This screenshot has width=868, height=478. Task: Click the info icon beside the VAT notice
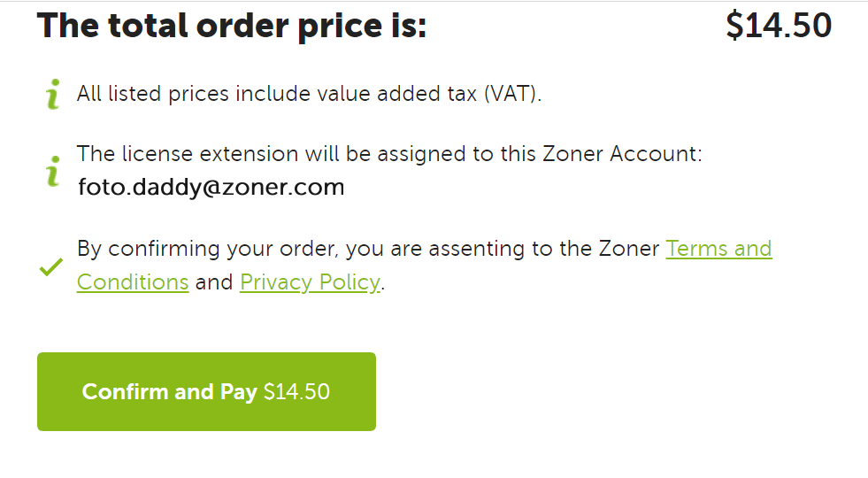click(53, 94)
